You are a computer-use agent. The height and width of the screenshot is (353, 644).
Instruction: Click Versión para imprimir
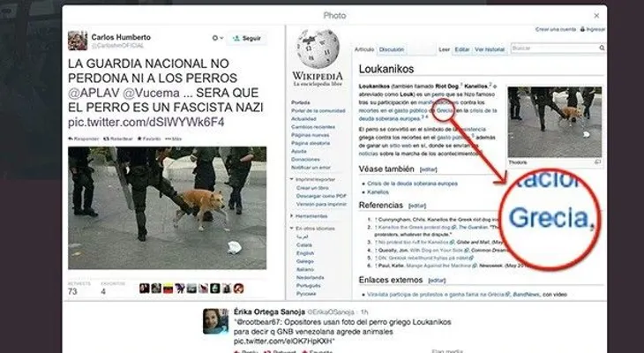(x=322, y=204)
